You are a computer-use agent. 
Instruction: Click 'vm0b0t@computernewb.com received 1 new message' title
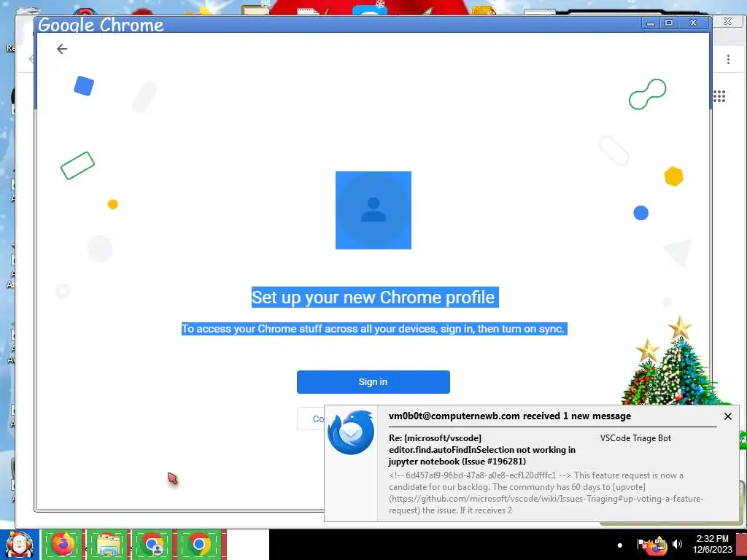(510, 416)
